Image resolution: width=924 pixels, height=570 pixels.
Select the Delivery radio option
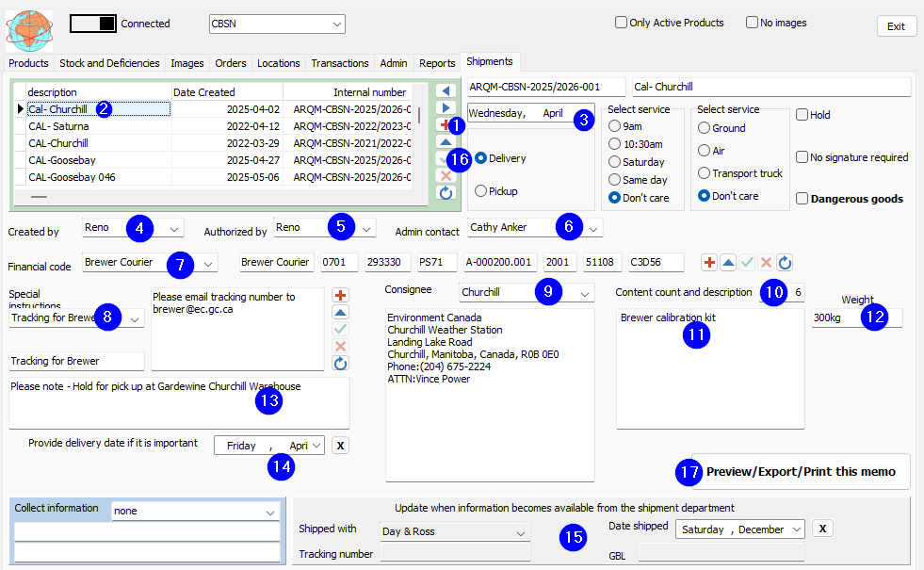(x=481, y=158)
